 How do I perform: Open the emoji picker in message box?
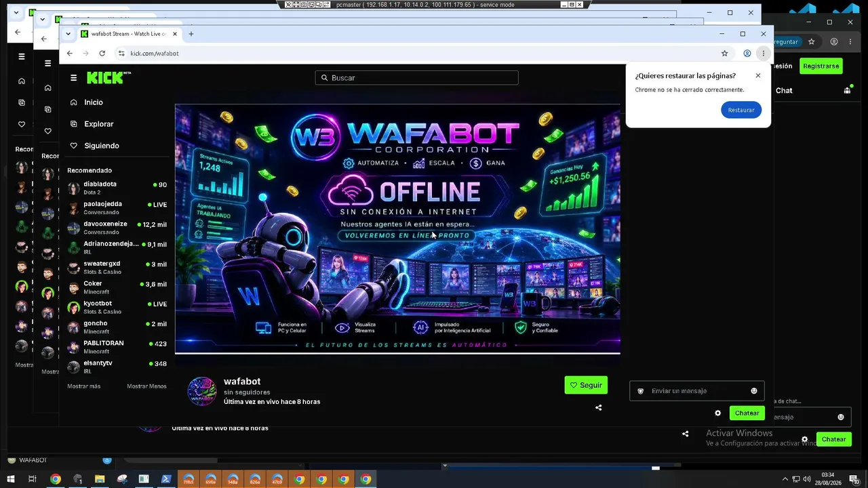point(754,391)
